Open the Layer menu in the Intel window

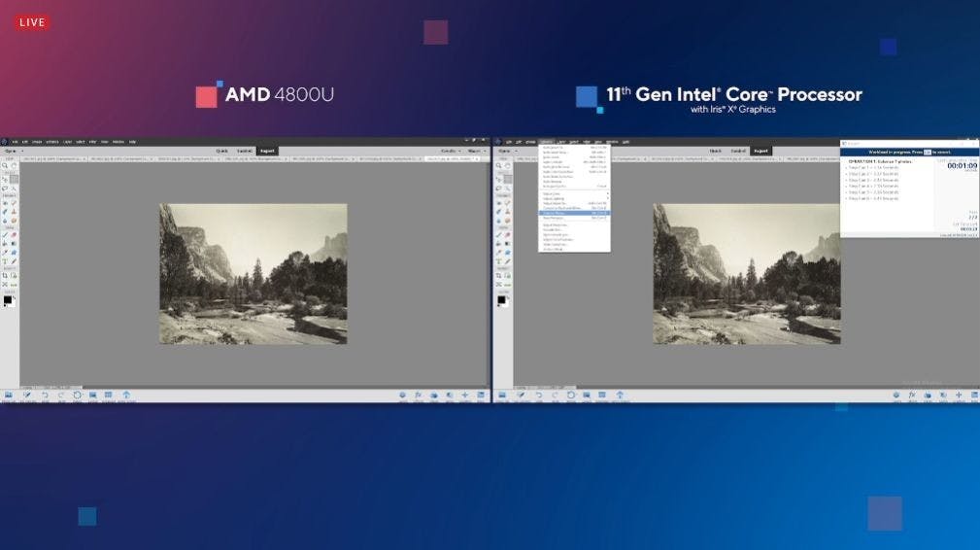(561, 141)
